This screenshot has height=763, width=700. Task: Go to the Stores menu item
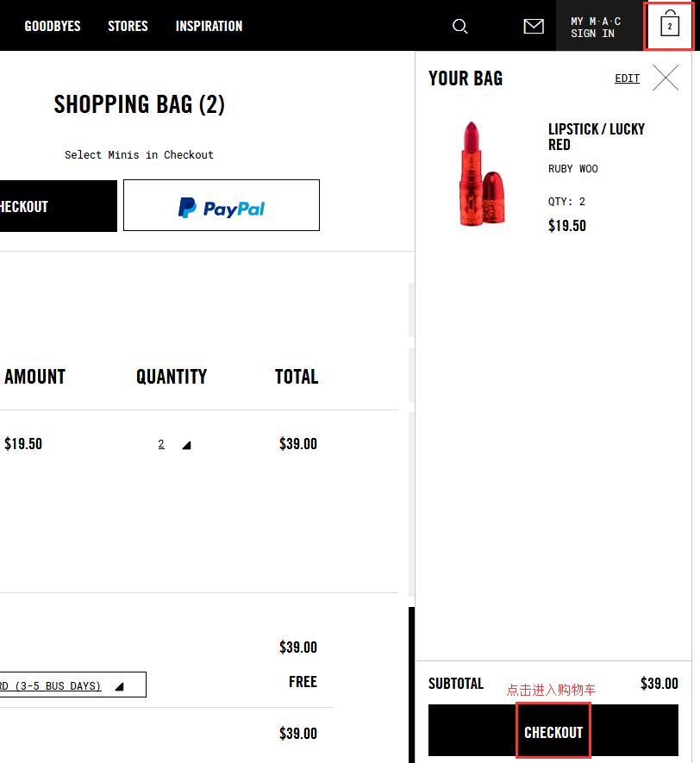point(128,26)
